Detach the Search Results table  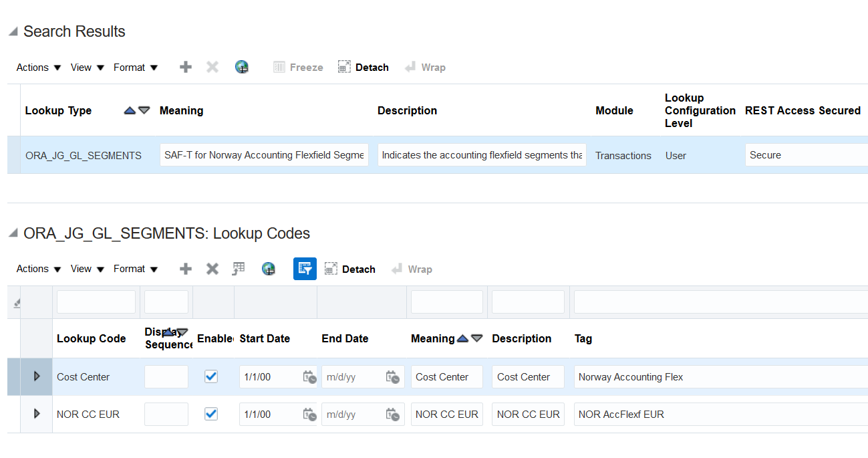[364, 68]
